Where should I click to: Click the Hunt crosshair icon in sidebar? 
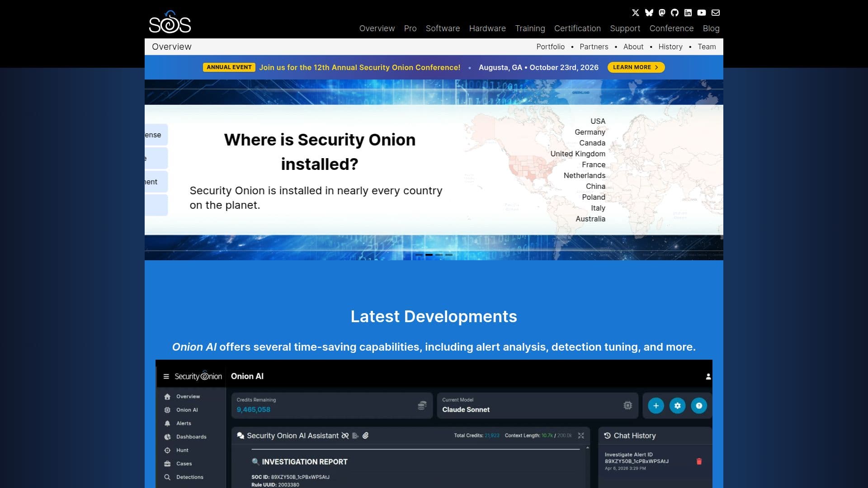click(x=167, y=450)
